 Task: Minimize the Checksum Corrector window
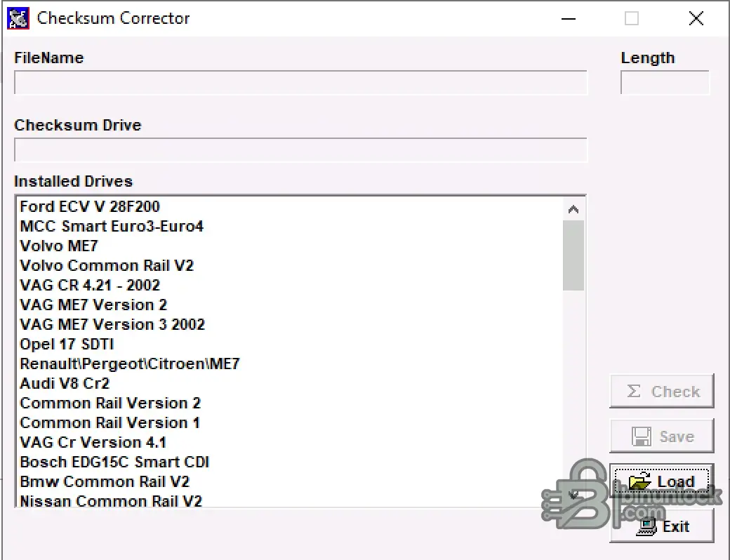(569, 19)
